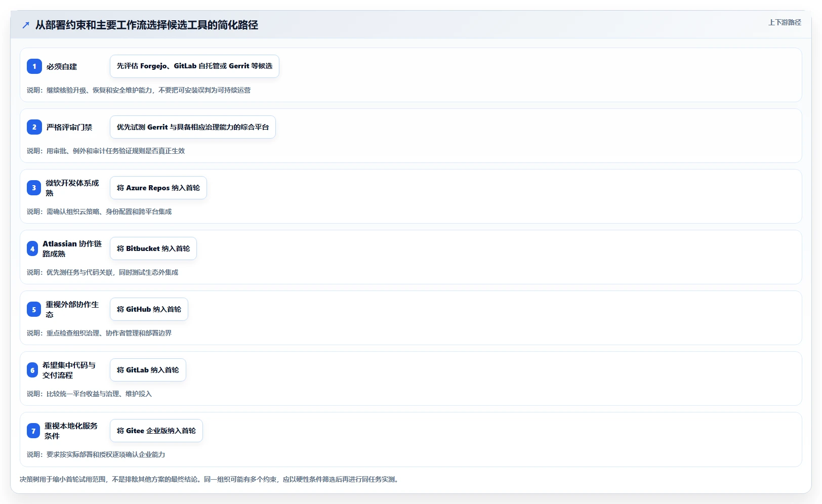Click the 重视本地化服务条件 condition label
The image size is (822, 504).
(x=71, y=431)
